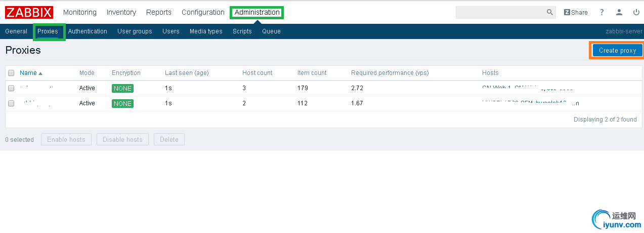Open the Inventory menu
Image resolution: width=644 pixels, height=233 pixels.
tap(121, 12)
